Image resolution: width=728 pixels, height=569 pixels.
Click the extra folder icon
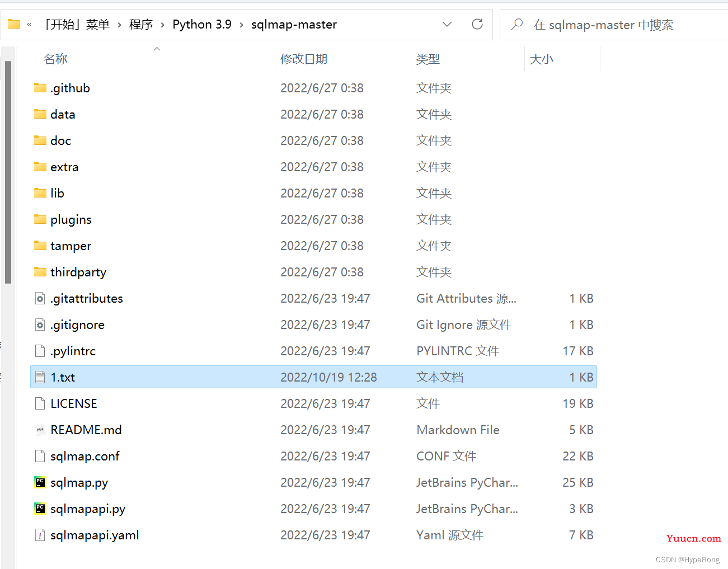tap(40, 167)
